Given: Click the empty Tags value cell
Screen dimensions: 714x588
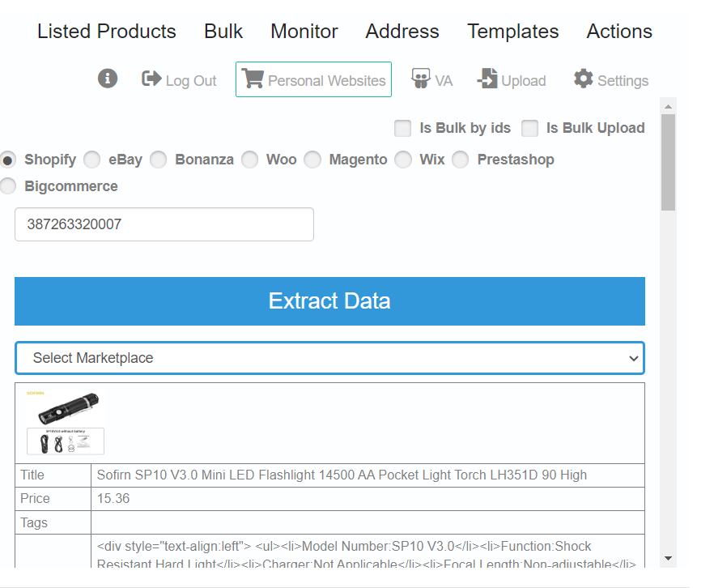Looking at the screenshot, I should 368,522.
